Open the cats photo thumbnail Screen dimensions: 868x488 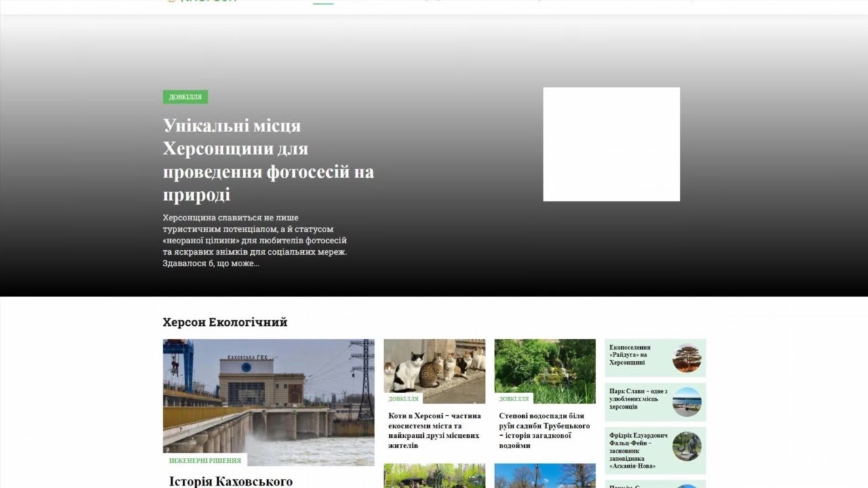[435, 371]
